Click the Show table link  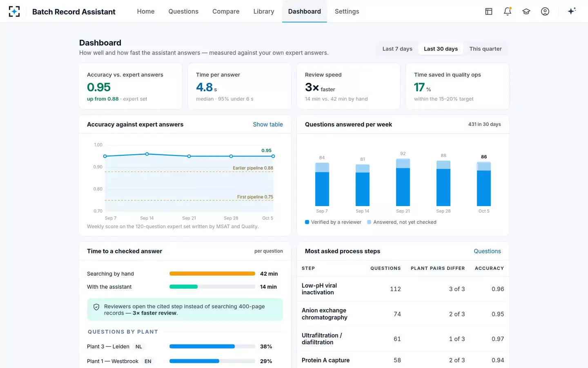pyautogui.click(x=268, y=124)
